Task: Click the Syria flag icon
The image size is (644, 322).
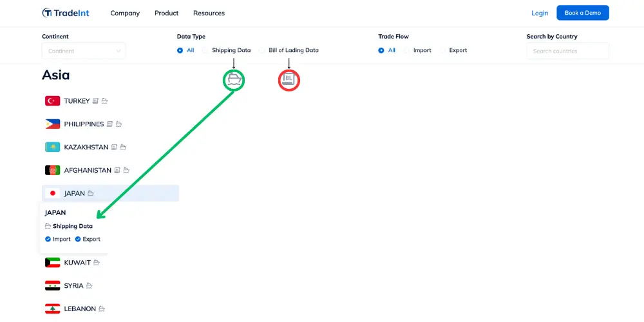Action: tap(53, 285)
